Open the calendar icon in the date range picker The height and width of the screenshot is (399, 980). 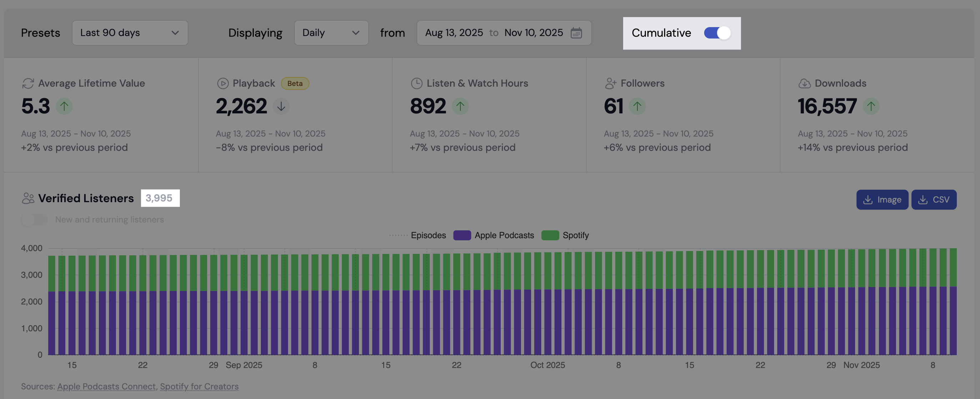coord(576,33)
